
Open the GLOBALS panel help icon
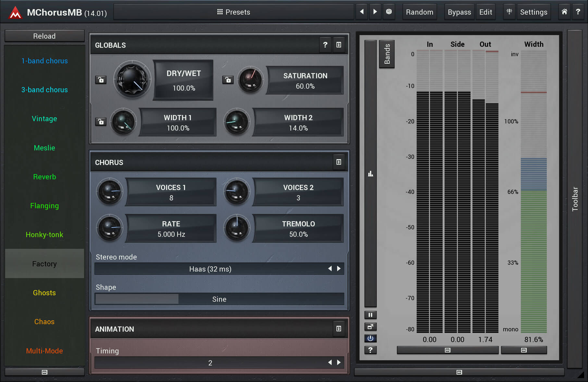coord(325,45)
